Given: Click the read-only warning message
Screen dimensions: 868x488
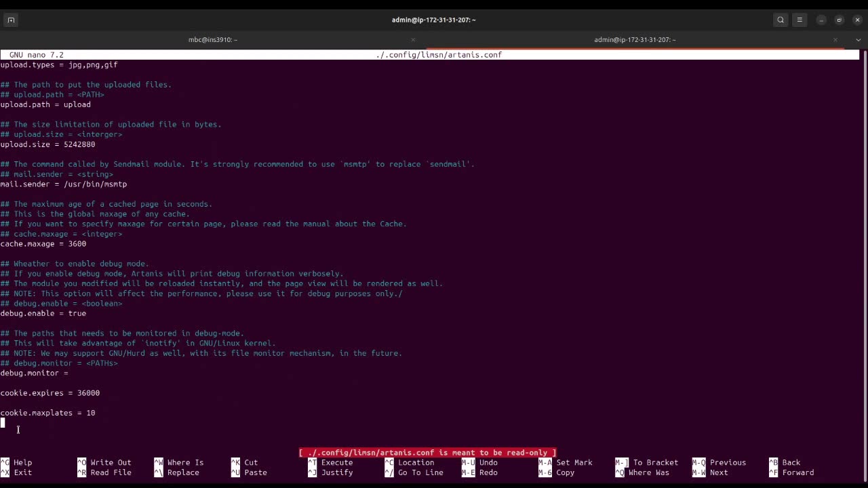Looking at the screenshot, I should (427, 452).
